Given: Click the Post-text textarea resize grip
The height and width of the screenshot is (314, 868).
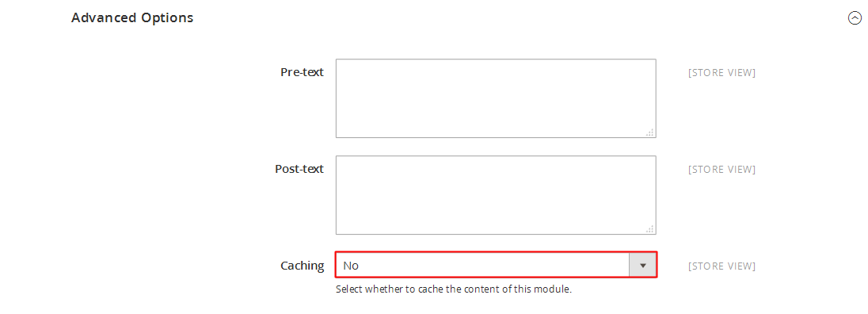Looking at the screenshot, I should [650, 228].
